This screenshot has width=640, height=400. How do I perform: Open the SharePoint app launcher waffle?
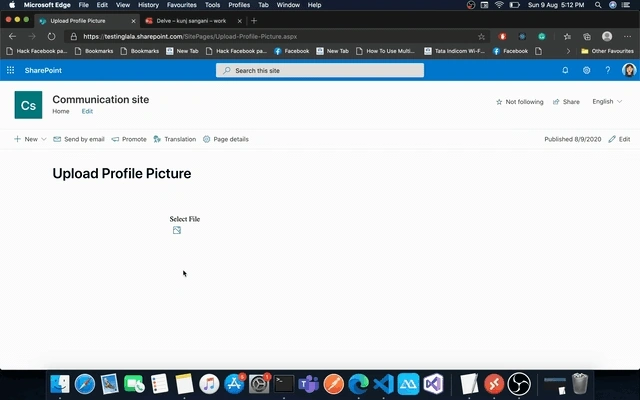[x=11, y=70]
